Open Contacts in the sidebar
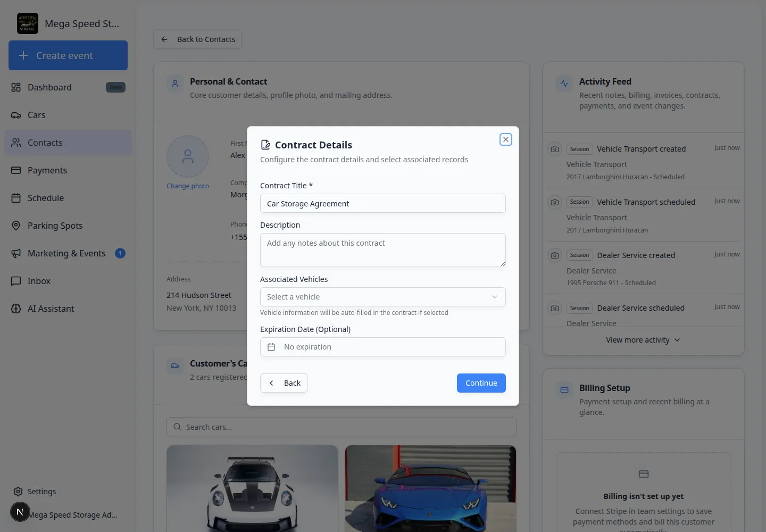The width and height of the screenshot is (766, 532). (68, 143)
